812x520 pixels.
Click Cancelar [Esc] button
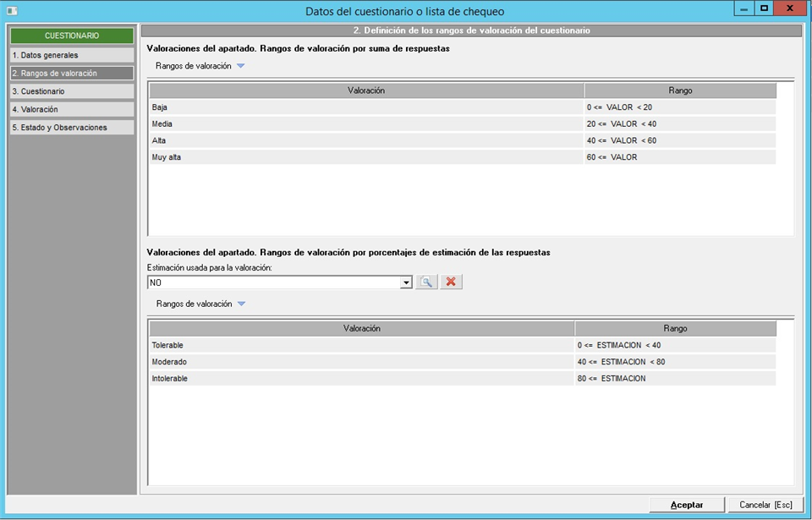765,505
